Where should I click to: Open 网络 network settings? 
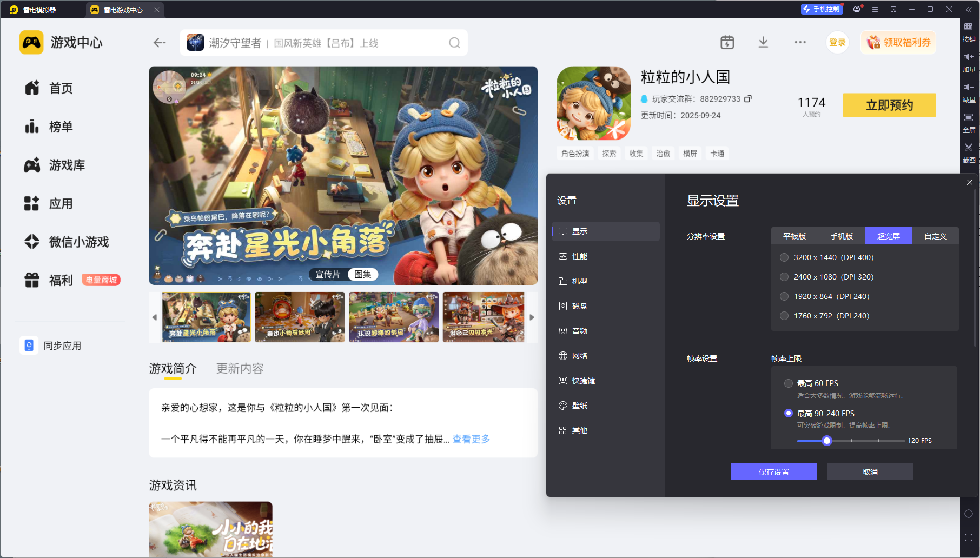click(606, 356)
